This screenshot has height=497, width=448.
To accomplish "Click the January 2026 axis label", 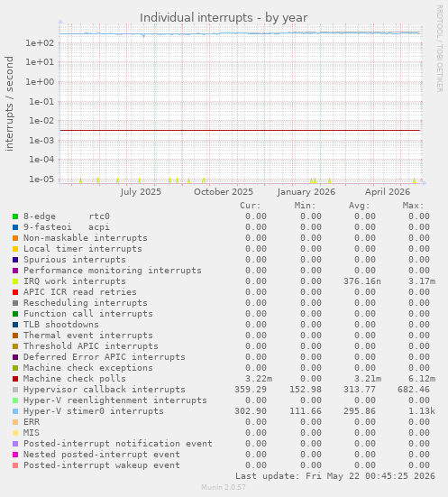I will coord(306,192).
